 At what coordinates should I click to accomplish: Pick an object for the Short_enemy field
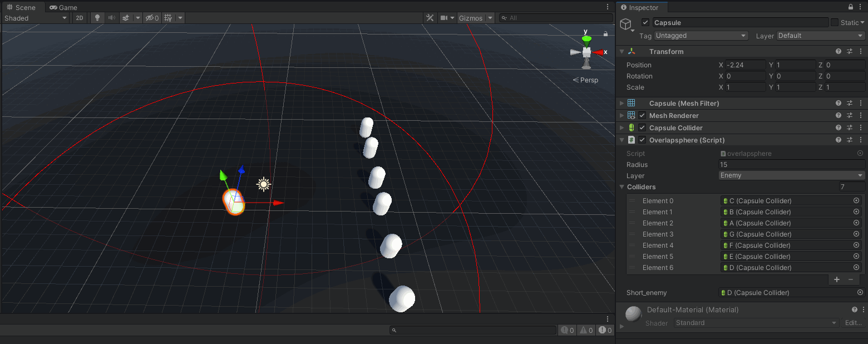click(x=860, y=292)
